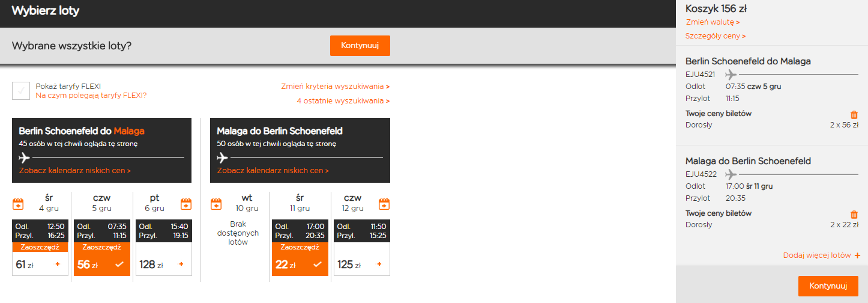Open 'Zmień walutę' currency selector
Viewport: 868px width, 303px height.
[713, 22]
